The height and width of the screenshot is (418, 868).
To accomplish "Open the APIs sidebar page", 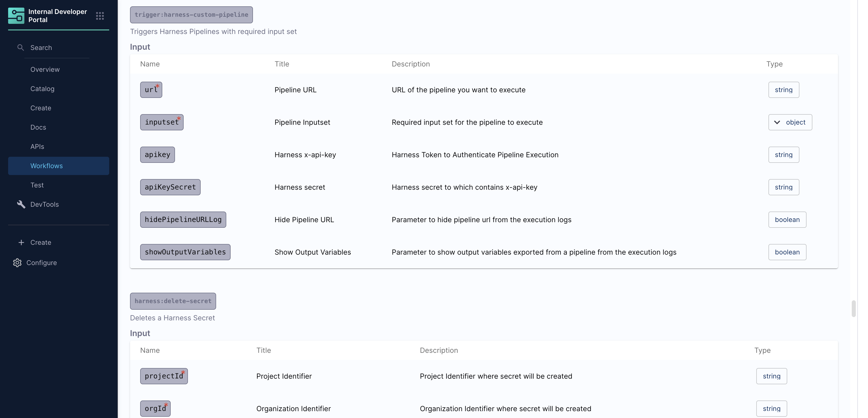I will [37, 146].
